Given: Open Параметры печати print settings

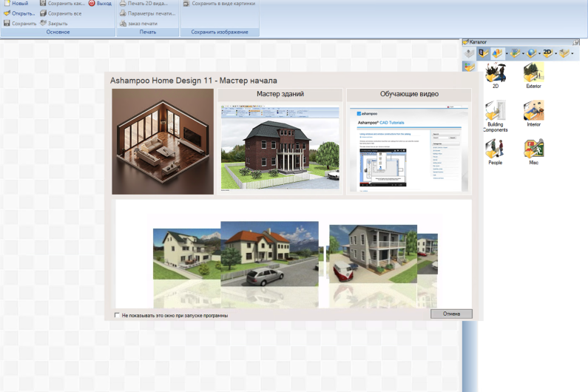Looking at the screenshot, I should (x=147, y=13).
